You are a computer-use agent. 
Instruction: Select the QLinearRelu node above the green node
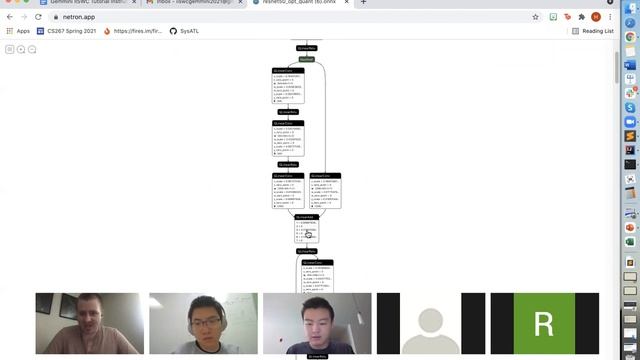(307, 48)
